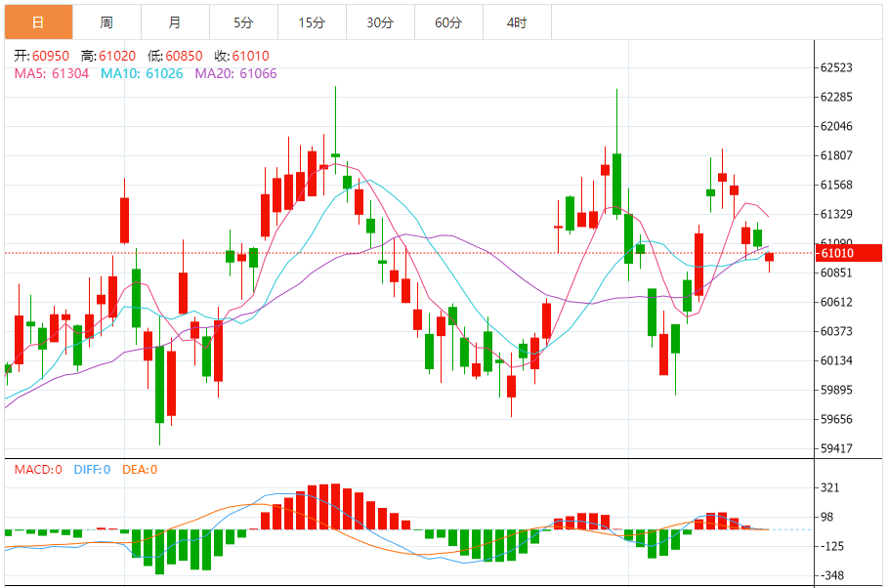Click the 59656 price axis label
The width and height of the screenshot is (888, 588).
[x=836, y=419]
